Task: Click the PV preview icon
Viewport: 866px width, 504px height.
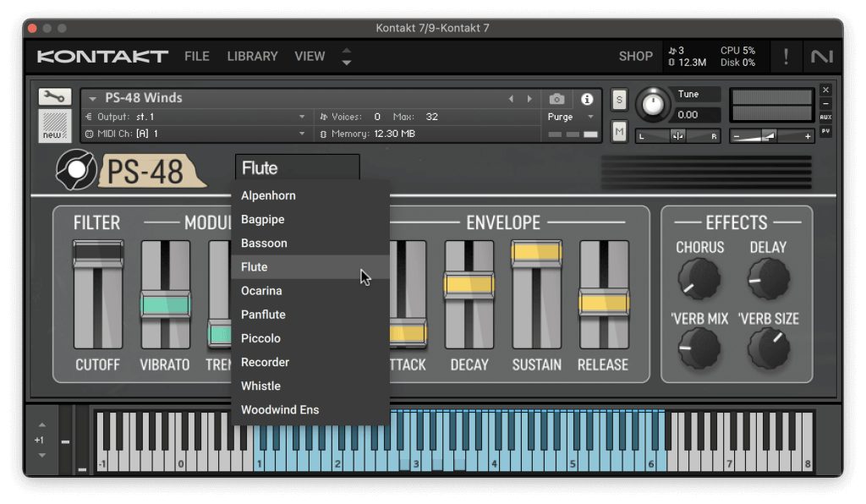Action: (x=825, y=131)
